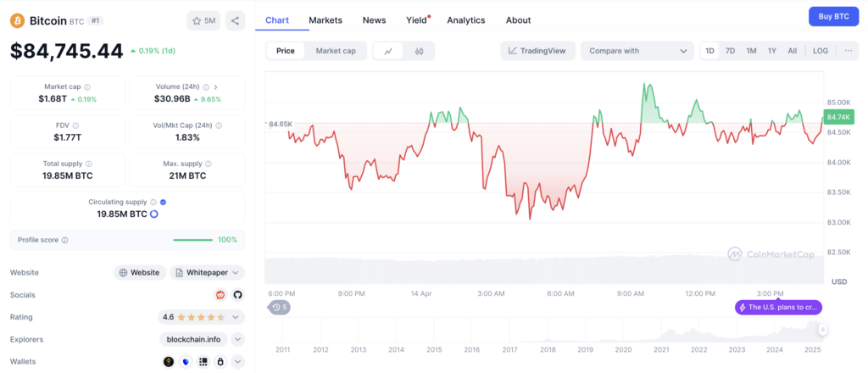Open the Chart tab

(x=277, y=20)
